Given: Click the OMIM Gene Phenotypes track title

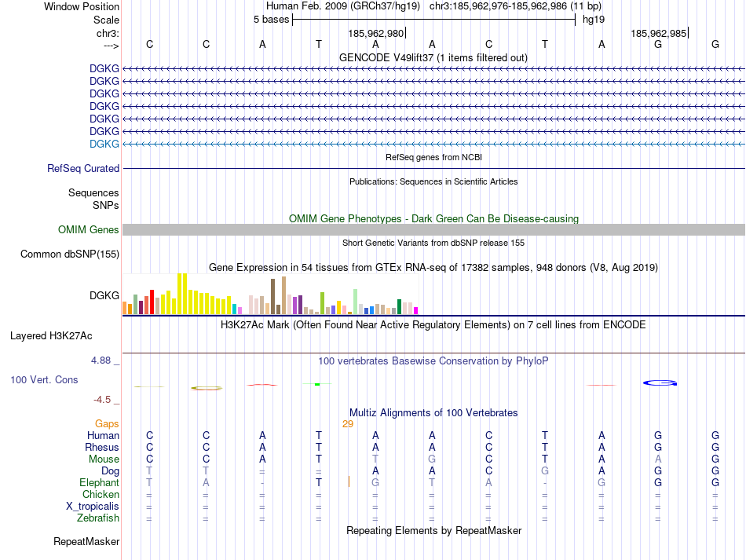Looking at the screenshot, I should (x=433, y=219).
